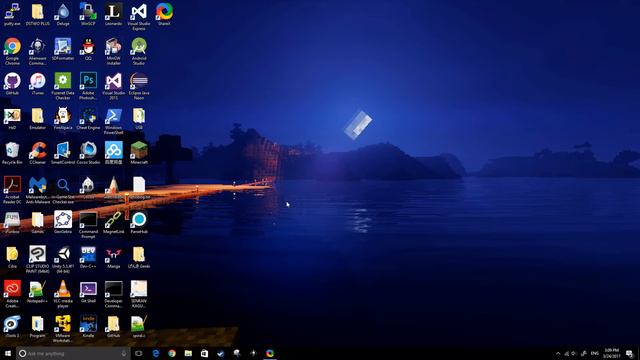Open Adobe Photoshop shortcut
640x360 pixels.
click(88, 86)
